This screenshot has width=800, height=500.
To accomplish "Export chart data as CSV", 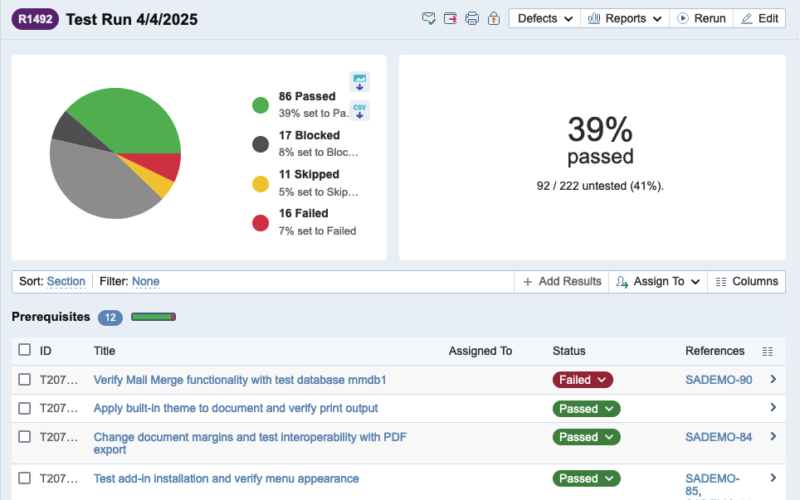I will pyautogui.click(x=359, y=110).
